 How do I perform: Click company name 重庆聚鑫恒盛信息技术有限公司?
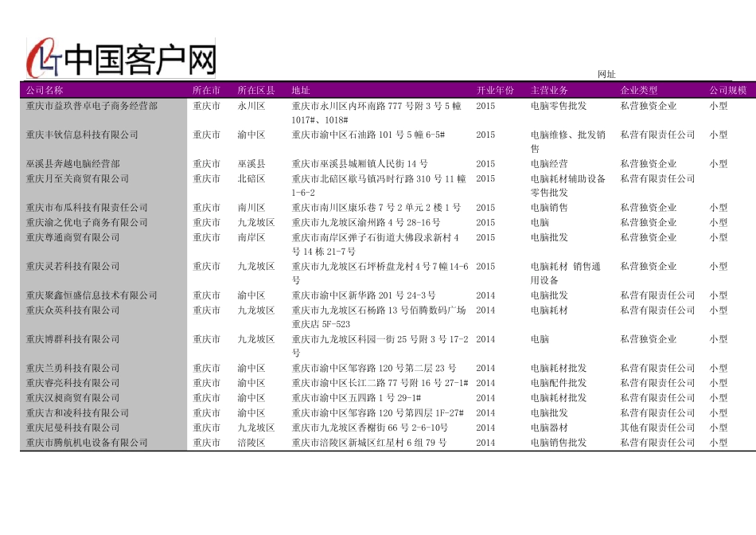(x=92, y=295)
